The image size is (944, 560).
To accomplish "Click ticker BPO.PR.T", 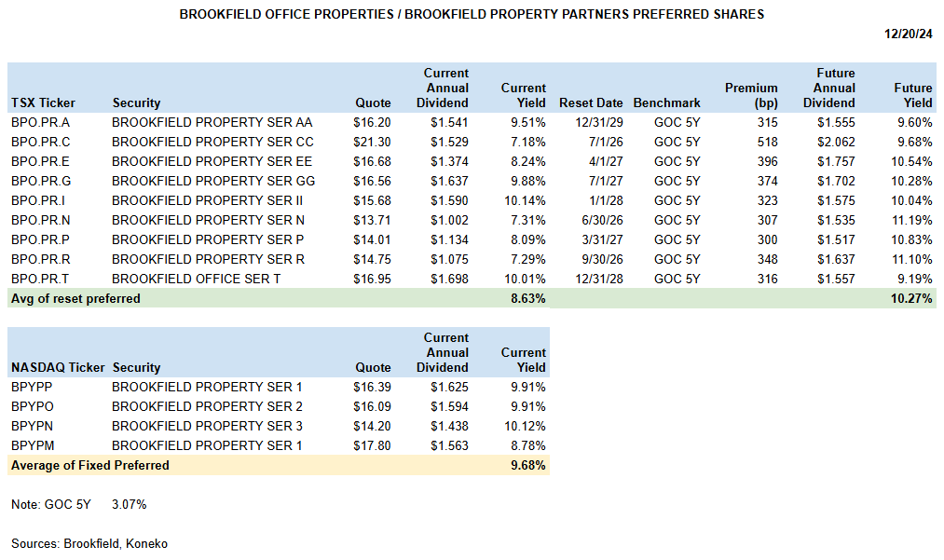I will pos(40,279).
